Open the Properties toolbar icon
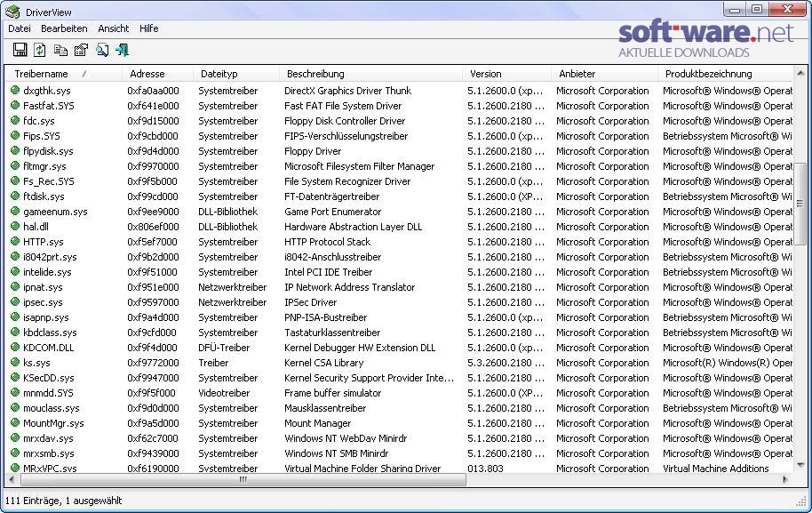This screenshot has width=812, height=513. coord(82,50)
